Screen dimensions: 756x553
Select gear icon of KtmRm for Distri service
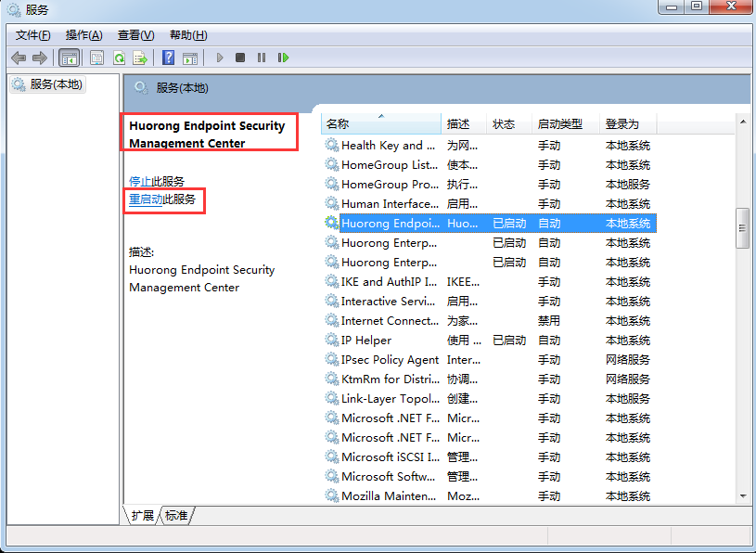pos(331,379)
